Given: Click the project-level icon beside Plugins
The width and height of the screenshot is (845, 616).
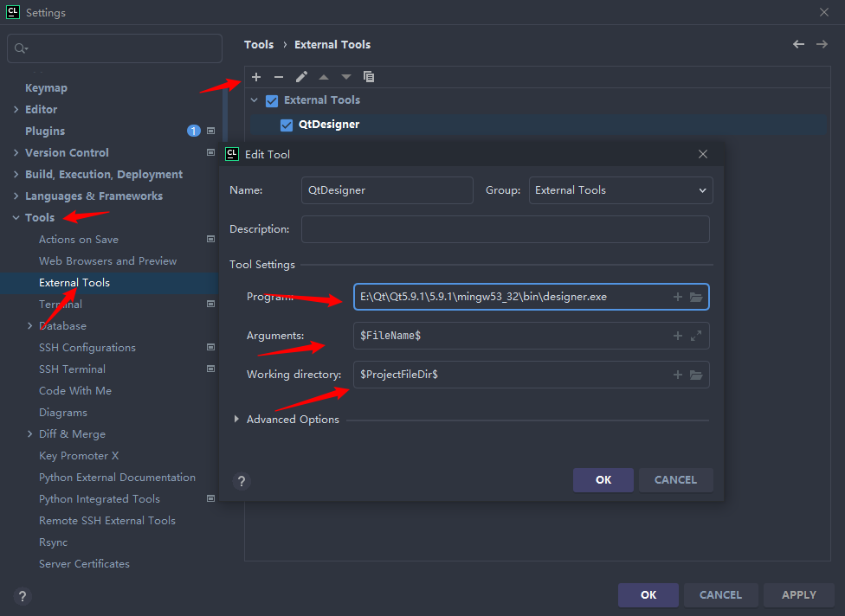Looking at the screenshot, I should [x=210, y=131].
